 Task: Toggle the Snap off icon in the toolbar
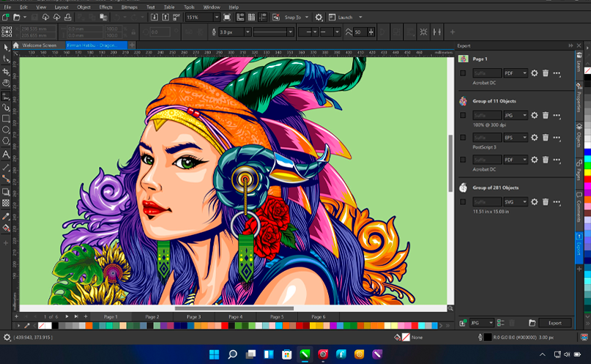pyautogui.click(x=276, y=18)
